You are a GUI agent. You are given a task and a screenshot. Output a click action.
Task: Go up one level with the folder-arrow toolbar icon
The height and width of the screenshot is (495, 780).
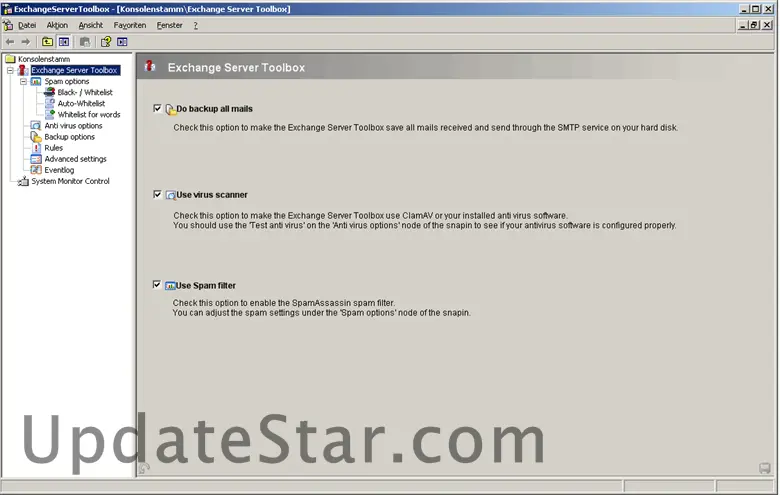tap(47, 42)
